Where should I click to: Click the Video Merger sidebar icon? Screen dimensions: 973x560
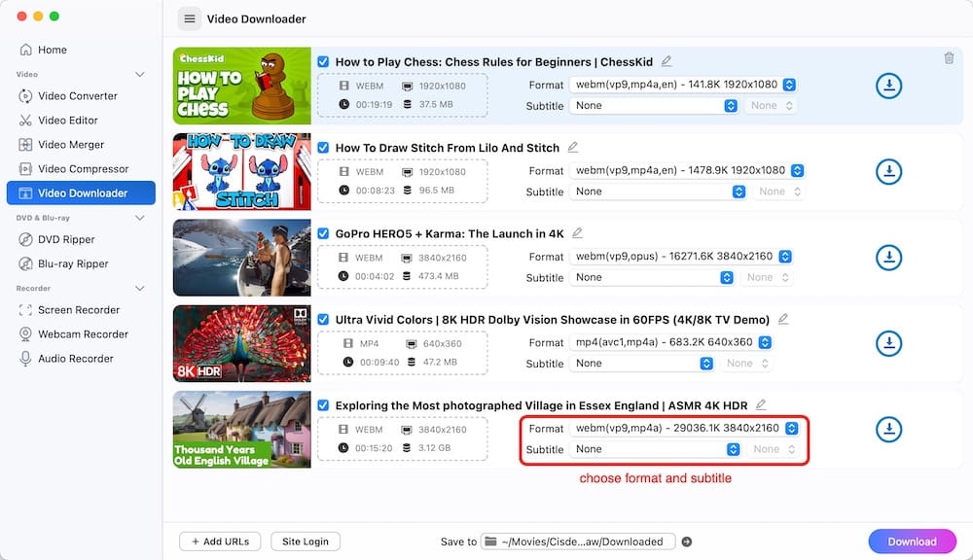click(x=25, y=145)
